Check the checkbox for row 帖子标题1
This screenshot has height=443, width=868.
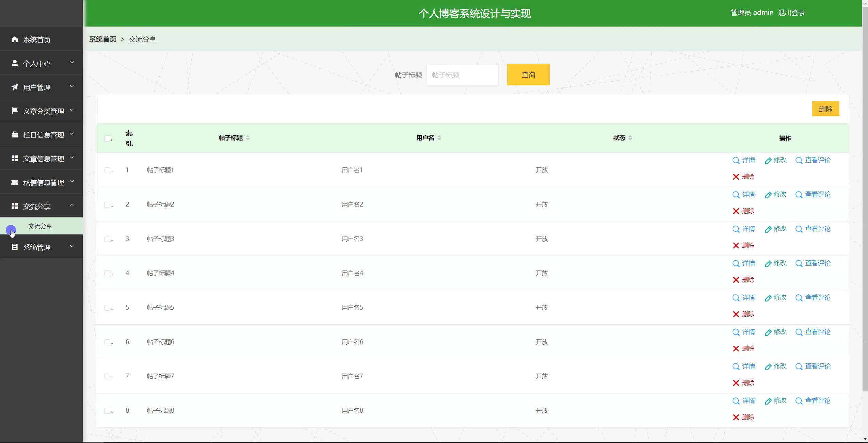pos(107,170)
